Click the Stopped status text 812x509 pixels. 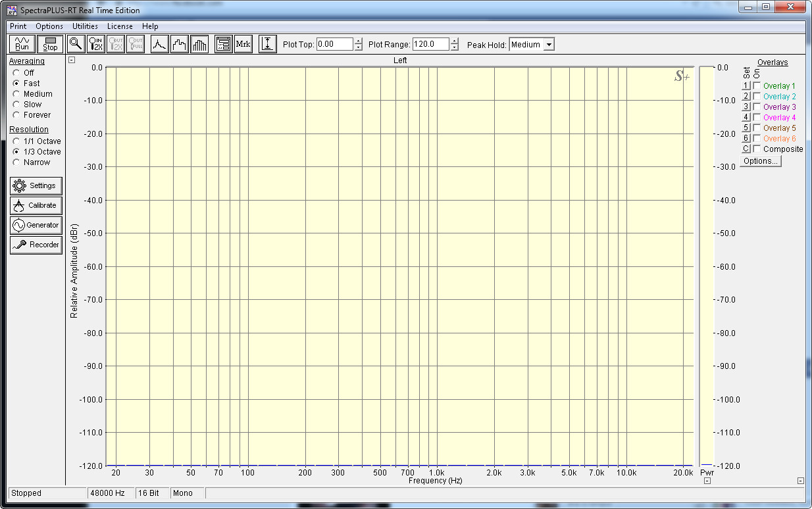pyautogui.click(x=26, y=493)
